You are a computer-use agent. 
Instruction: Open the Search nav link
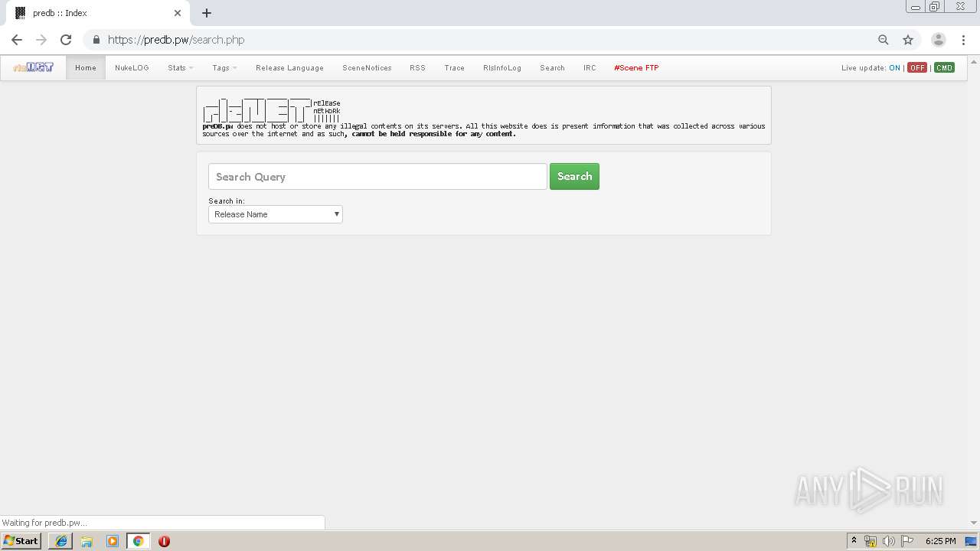[x=552, y=68]
